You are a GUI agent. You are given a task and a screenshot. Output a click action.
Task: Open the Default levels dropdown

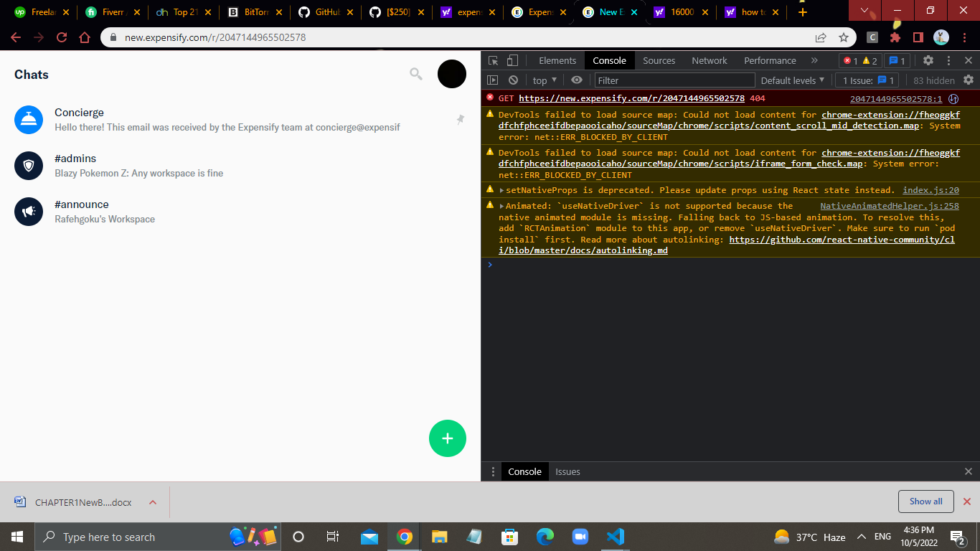coord(792,80)
